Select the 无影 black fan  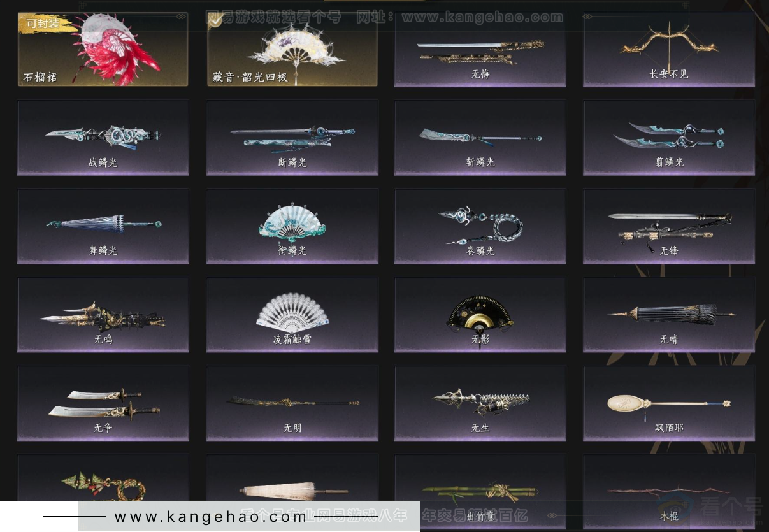pyautogui.click(x=480, y=314)
